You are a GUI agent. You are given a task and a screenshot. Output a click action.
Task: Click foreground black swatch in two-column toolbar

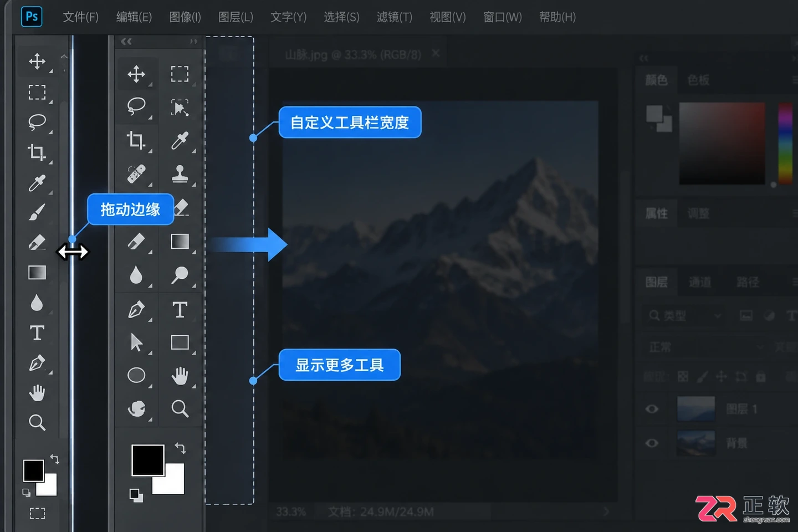[x=147, y=460]
